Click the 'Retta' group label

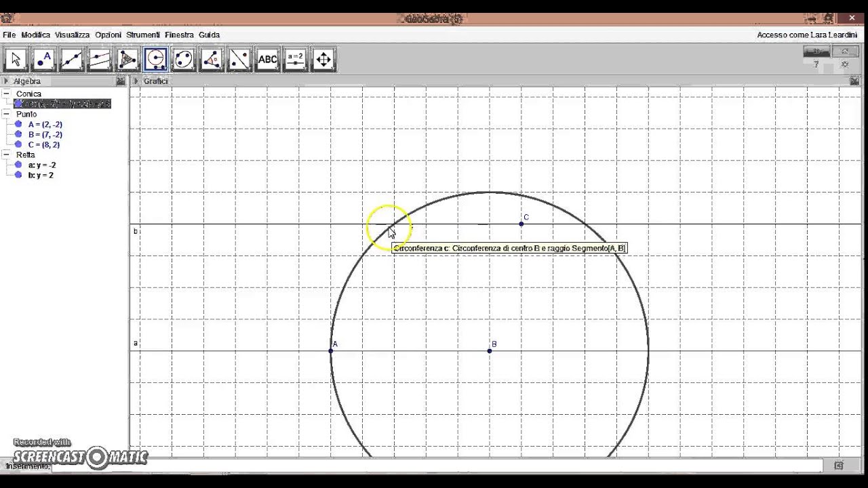pos(26,155)
